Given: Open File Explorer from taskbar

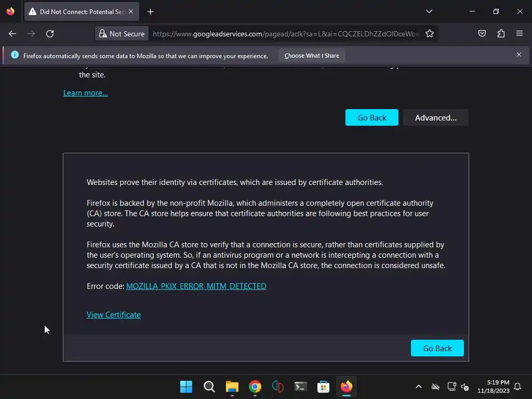Looking at the screenshot, I should [232, 387].
